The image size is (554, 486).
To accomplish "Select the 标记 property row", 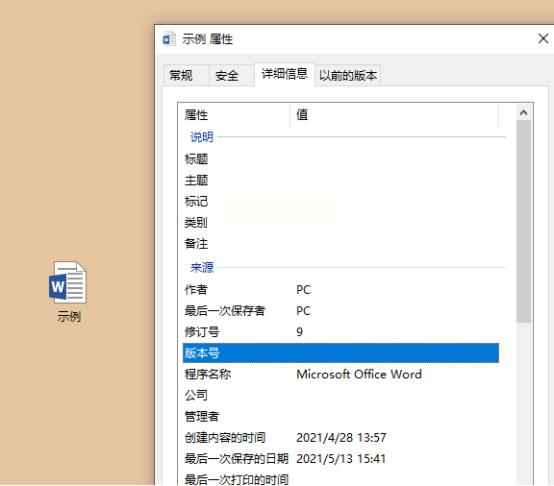I will pos(341,202).
